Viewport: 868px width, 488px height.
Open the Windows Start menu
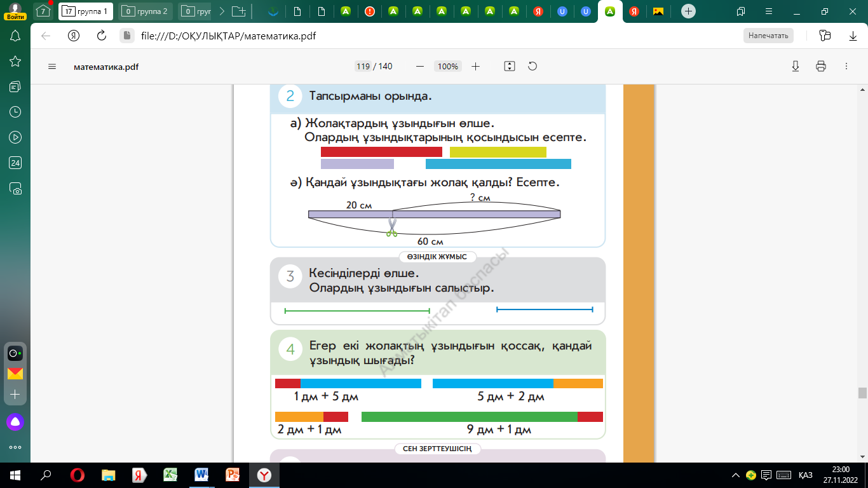[x=15, y=475]
